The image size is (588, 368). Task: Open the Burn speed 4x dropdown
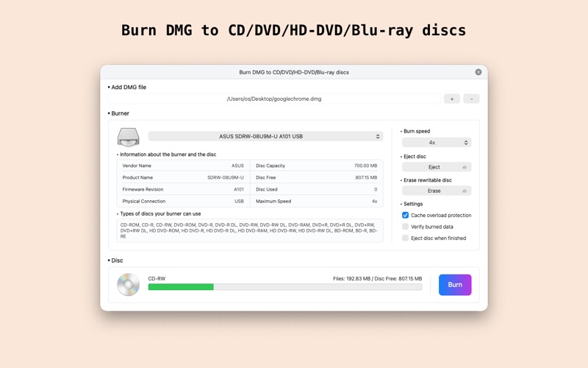[x=437, y=142]
